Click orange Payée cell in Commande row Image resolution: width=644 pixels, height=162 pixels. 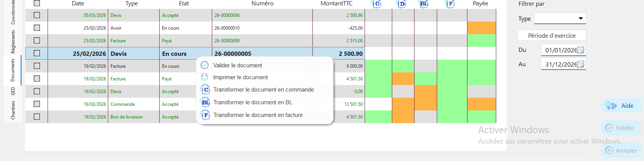482,104
